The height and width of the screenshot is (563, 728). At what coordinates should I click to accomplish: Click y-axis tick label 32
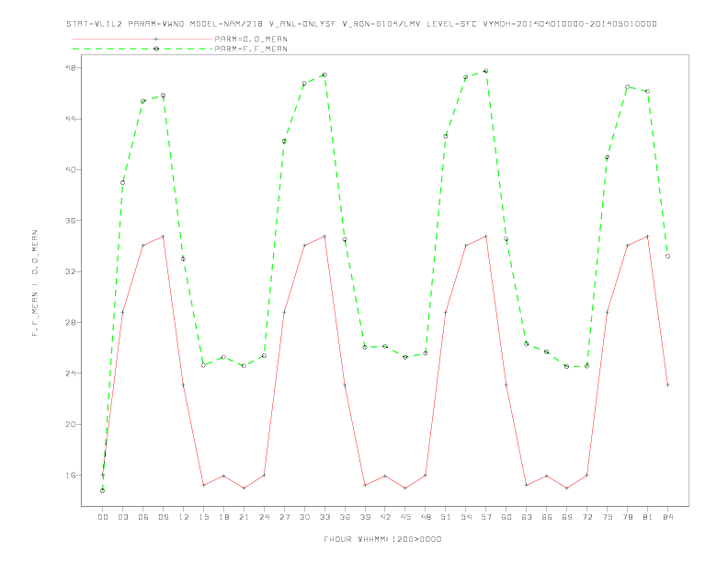(73, 271)
